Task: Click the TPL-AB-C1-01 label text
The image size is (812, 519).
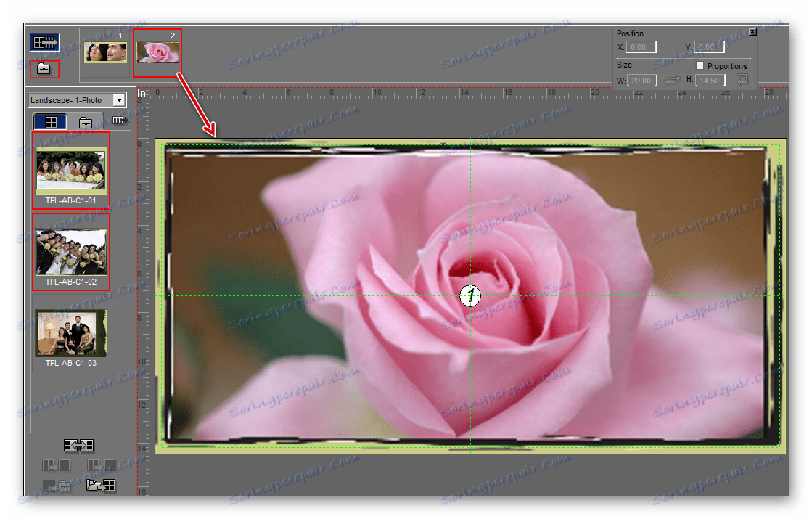Action: pos(71,200)
